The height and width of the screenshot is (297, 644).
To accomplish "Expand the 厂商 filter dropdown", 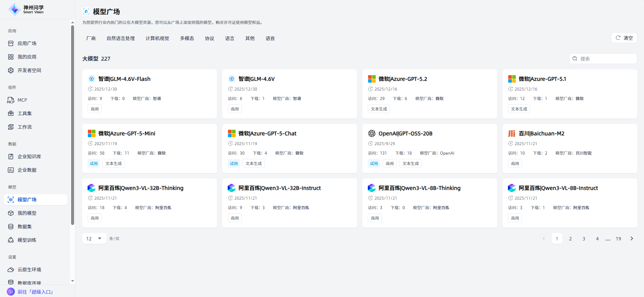I will click(91, 38).
